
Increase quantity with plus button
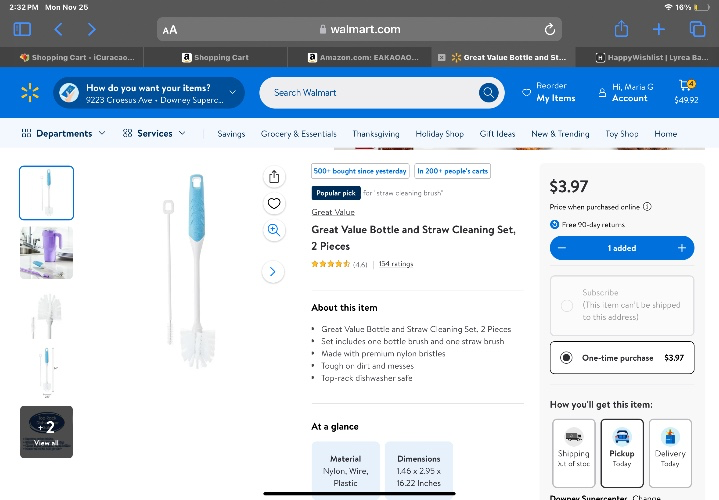(x=681, y=248)
